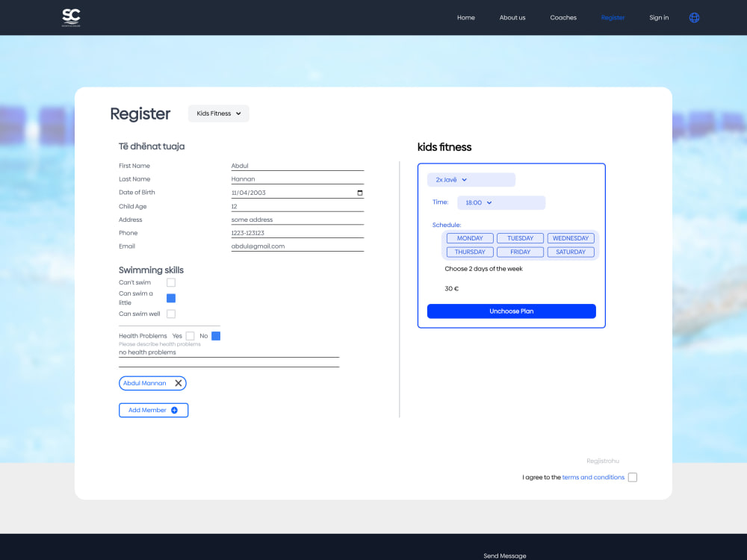Click the 30 € price text
This screenshot has width=747, height=560.
[452, 288]
